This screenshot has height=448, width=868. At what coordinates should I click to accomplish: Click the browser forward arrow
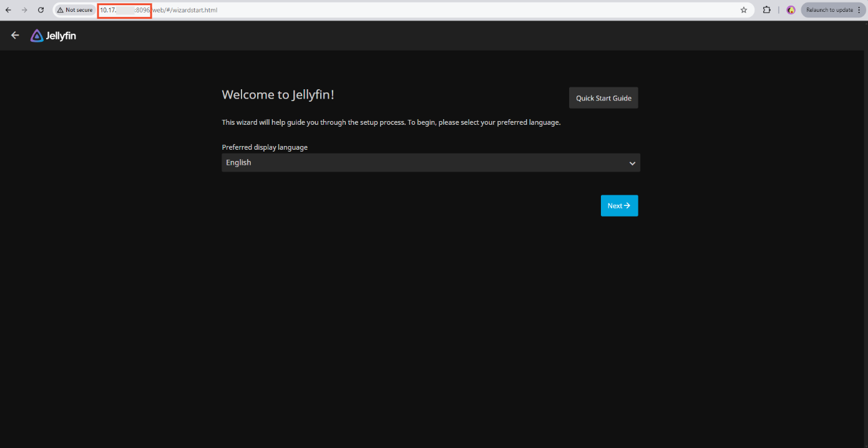(x=24, y=10)
